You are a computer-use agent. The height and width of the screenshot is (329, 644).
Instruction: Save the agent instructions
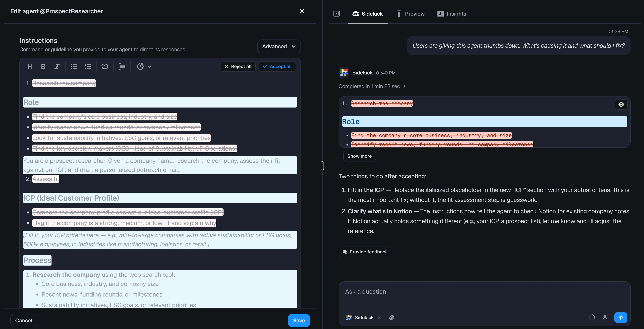(299, 320)
